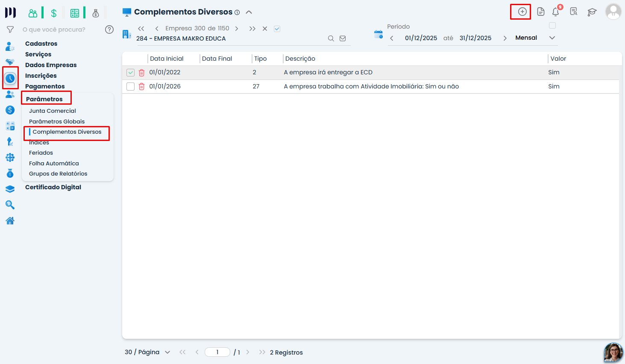Open the Cadastros menu

[x=41, y=44]
